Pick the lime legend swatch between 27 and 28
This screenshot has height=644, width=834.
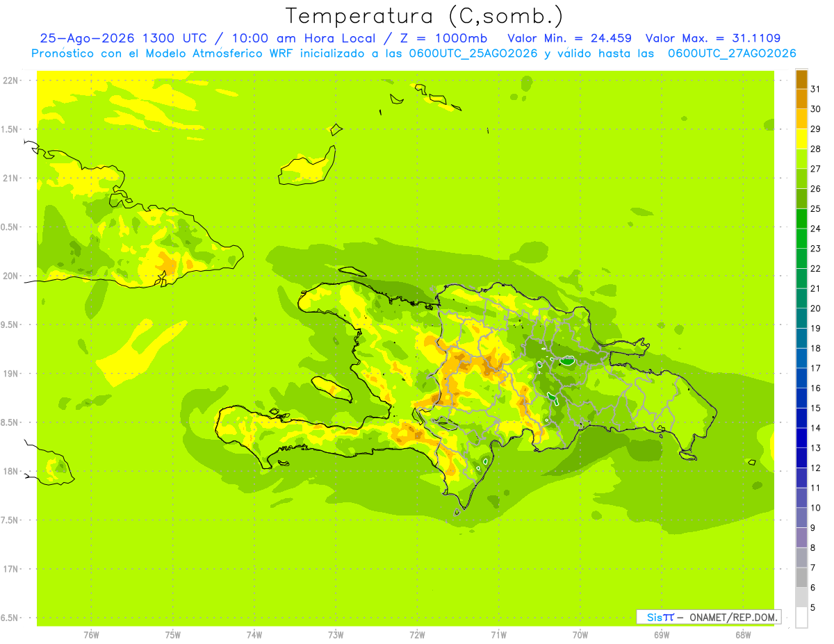pyautogui.click(x=801, y=159)
